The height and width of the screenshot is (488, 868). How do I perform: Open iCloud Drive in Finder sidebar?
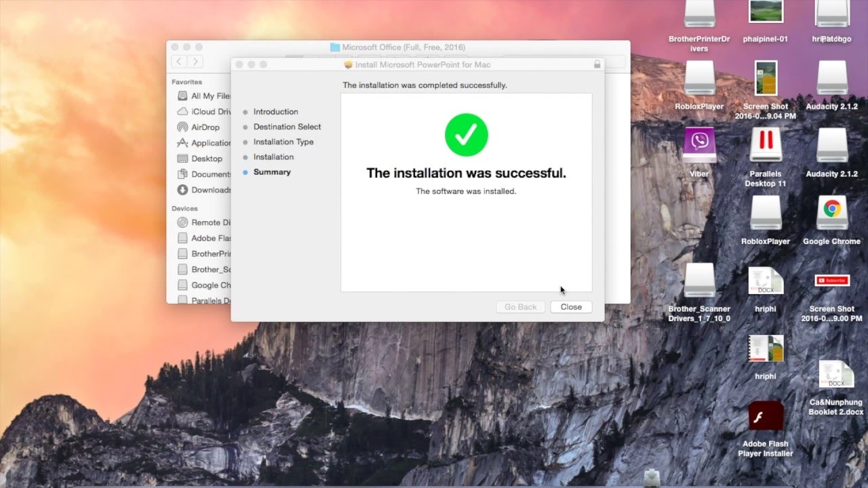203,112
